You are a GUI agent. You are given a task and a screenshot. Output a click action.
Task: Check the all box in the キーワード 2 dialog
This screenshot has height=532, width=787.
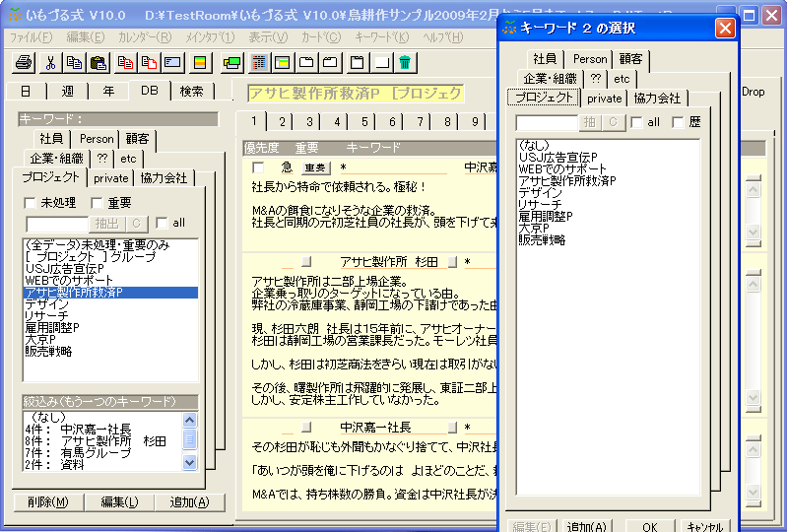point(636,122)
